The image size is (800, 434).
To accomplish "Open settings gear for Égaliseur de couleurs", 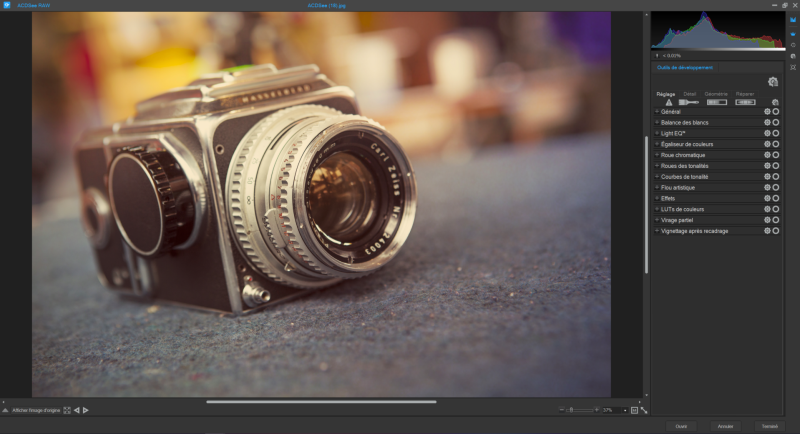I will coord(767,144).
